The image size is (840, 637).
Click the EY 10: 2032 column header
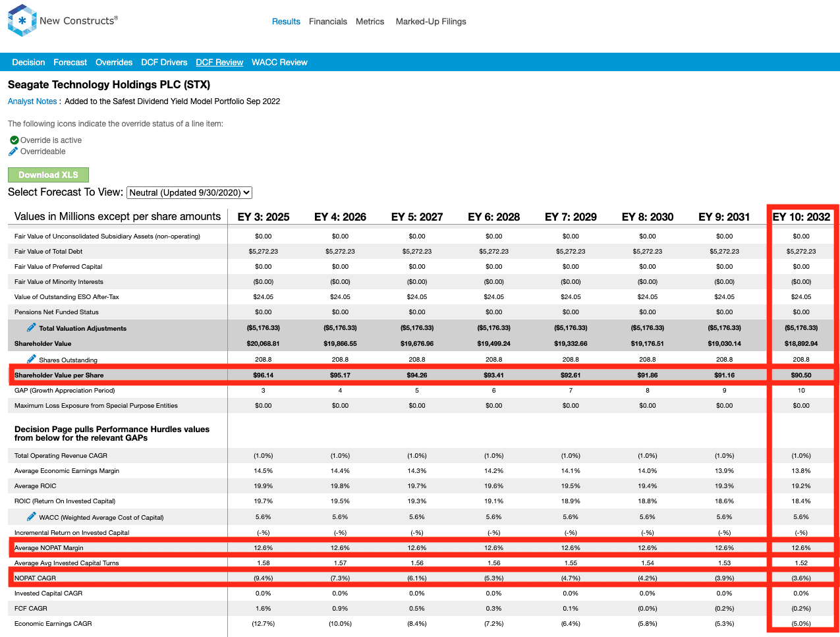(x=801, y=217)
